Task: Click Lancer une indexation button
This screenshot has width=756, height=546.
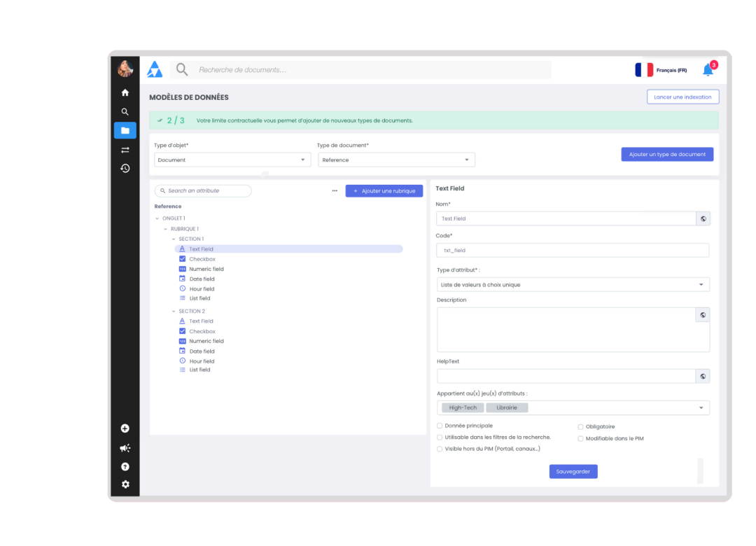Action: tap(682, 97)
